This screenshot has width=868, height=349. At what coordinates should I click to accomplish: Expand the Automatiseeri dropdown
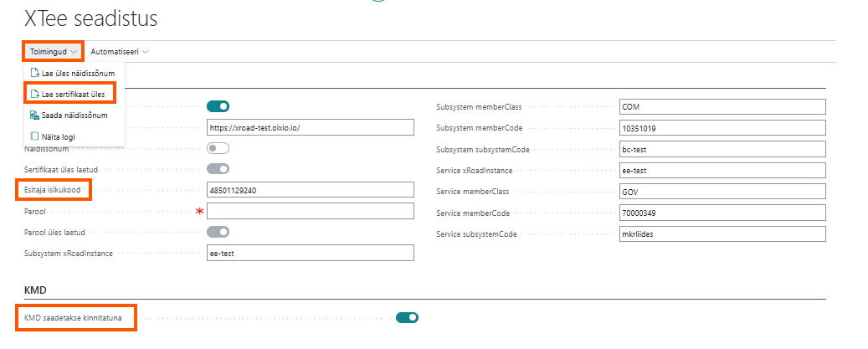(x=120, y=52)
